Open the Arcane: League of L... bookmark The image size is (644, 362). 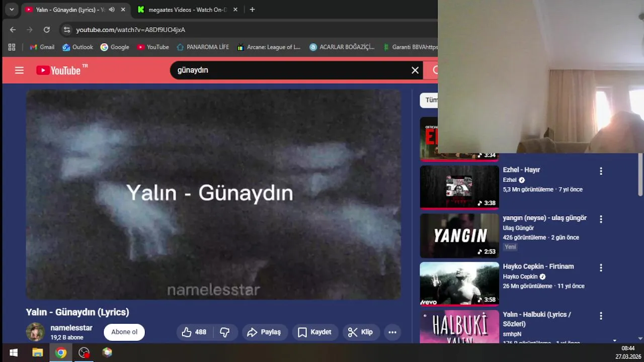[x=269, y=47]
